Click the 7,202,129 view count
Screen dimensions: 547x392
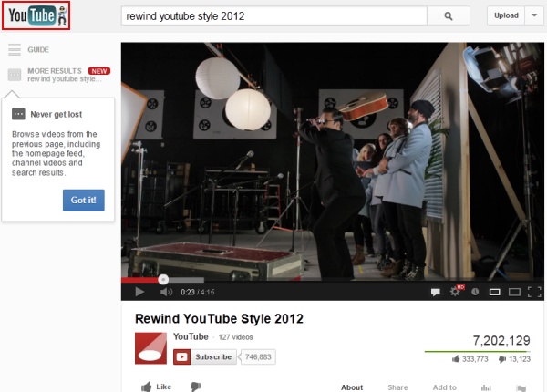[501, 340]
